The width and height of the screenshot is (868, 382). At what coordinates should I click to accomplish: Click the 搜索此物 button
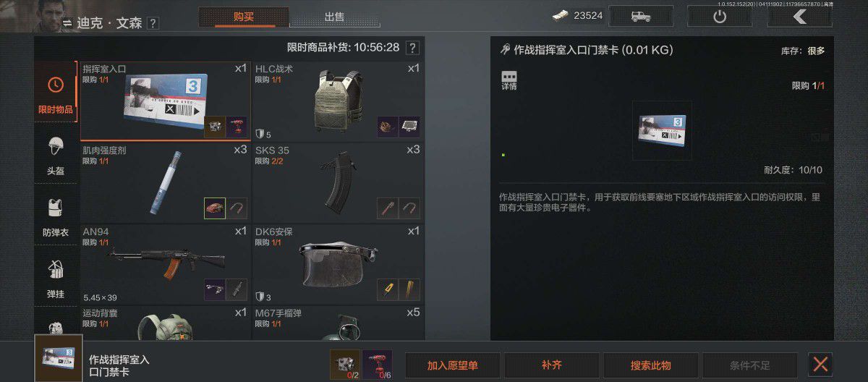(x=650, y=365)
